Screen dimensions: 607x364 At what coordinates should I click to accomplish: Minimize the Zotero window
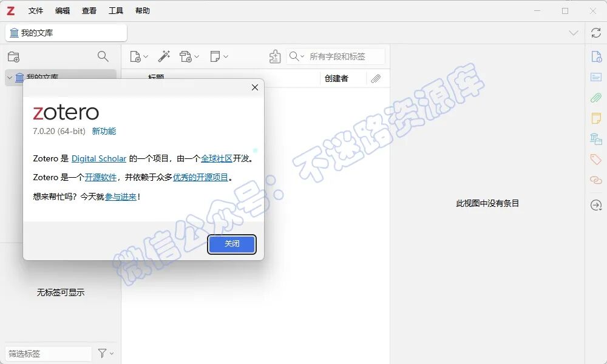click(537, 11)
